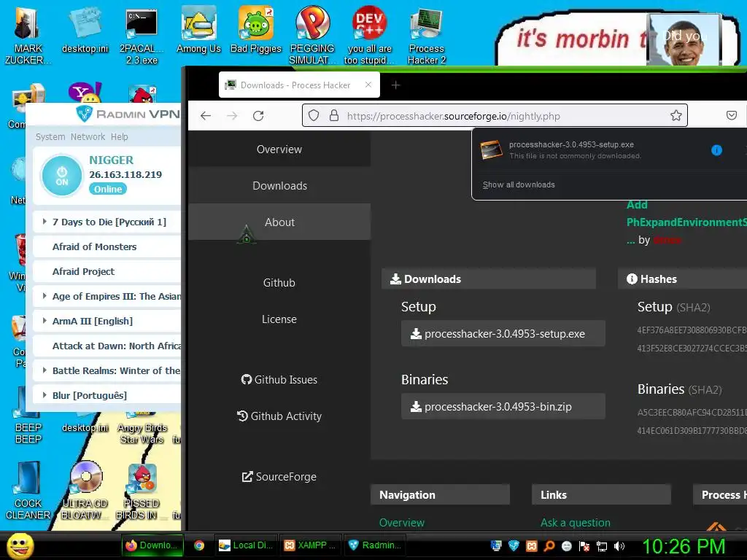Launch Chrome from the taskbar
The height and width of the screenshot is (560, 747).
click(x=199, y=545)
